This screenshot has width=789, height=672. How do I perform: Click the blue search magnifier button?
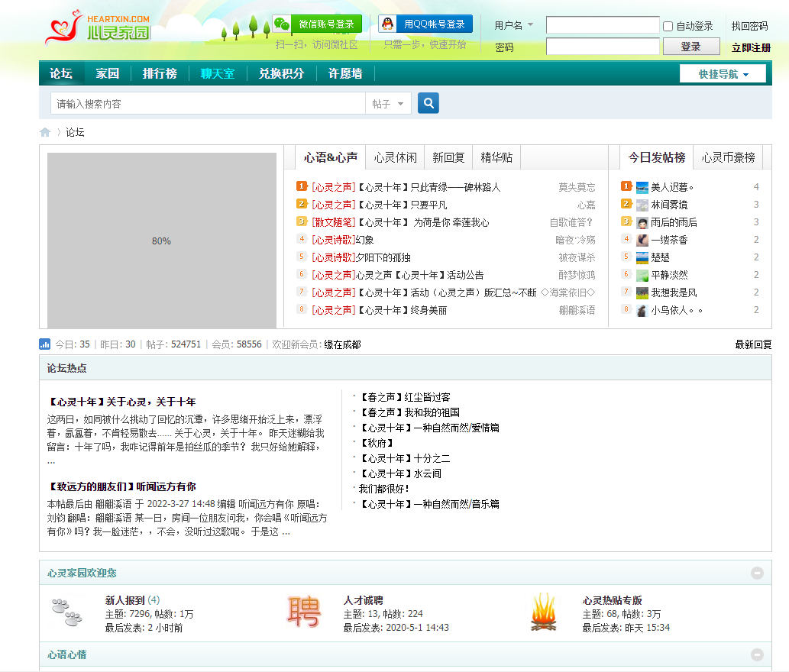click(428, 103)
